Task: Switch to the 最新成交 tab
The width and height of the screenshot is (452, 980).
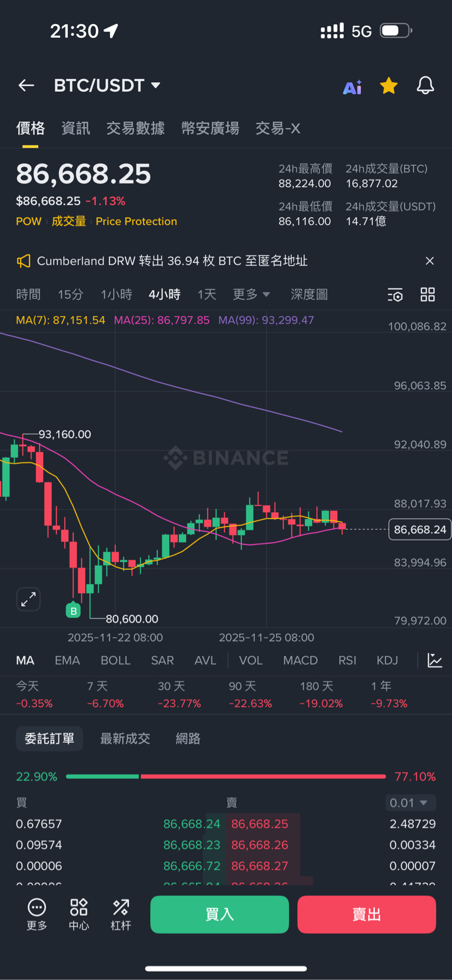Action: click(125, 739)
